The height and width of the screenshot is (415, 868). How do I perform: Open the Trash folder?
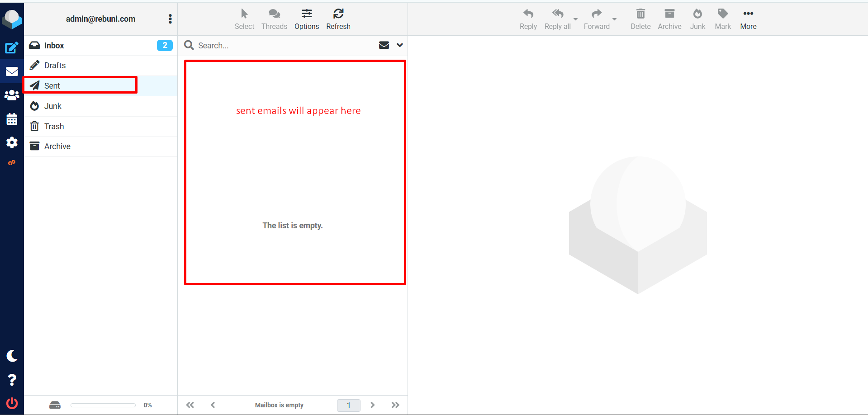[x=54, y=127]
